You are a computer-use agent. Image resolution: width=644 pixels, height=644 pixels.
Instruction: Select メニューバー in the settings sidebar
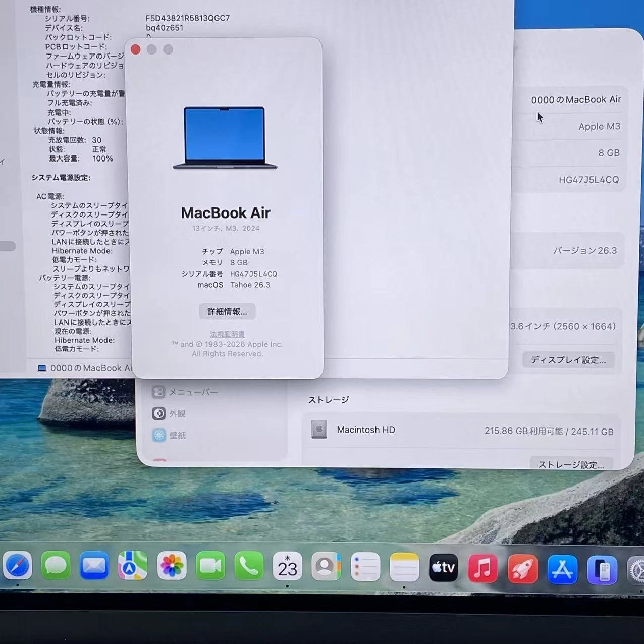click(193, 392)
